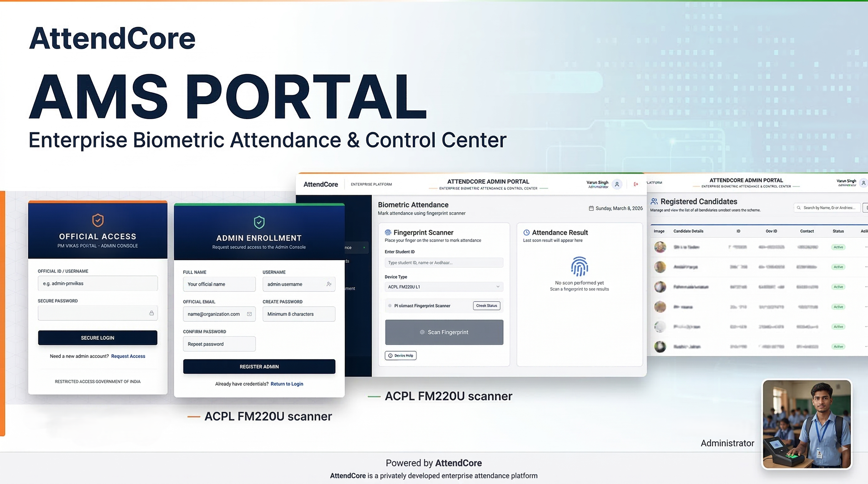This screenshot has height=484, width=868.
Task: Click the calendar icon next to Sunday, March 8, 2026
Action: click(591, 208)
